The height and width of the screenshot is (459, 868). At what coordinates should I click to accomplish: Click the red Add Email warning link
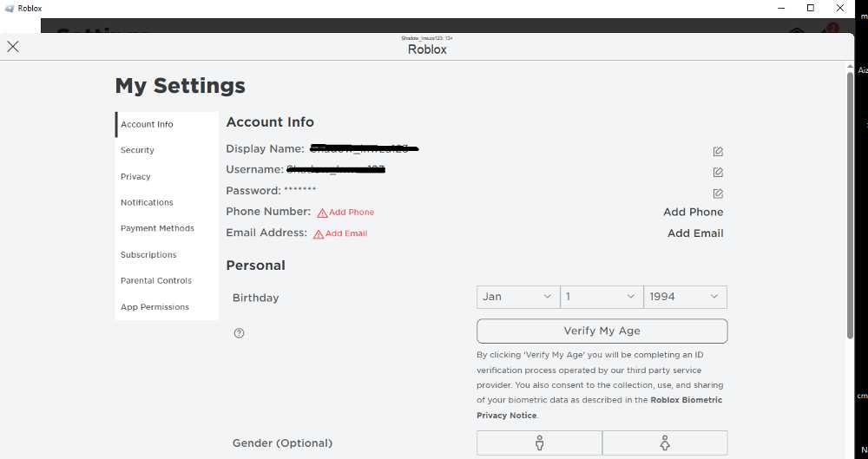point(340,233)
